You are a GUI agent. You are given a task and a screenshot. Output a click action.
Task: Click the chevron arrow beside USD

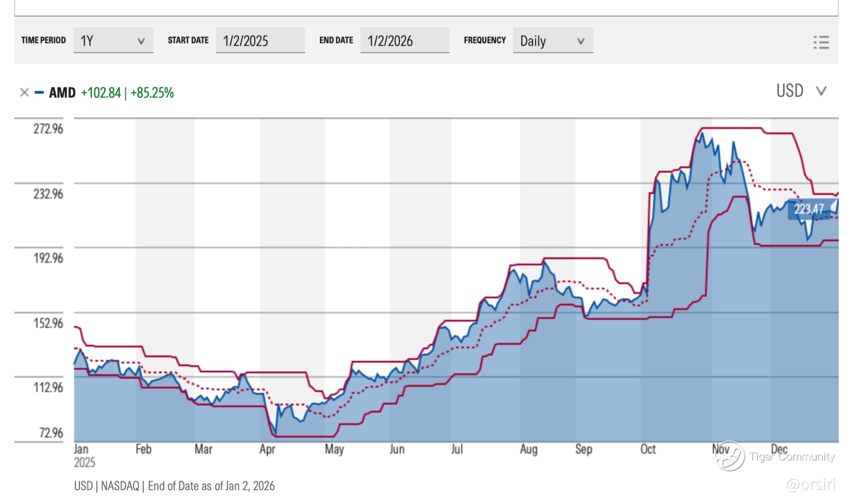(x=821, y=91)
